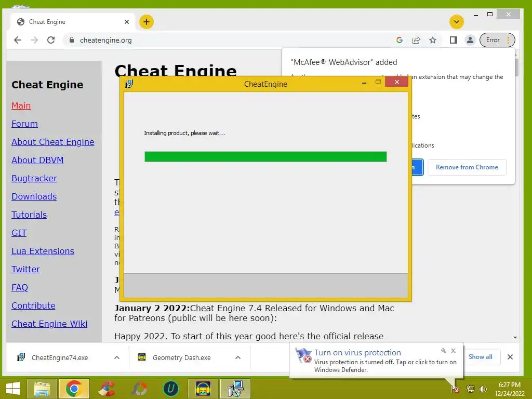Open the circular arrows taskbar app

139,389
